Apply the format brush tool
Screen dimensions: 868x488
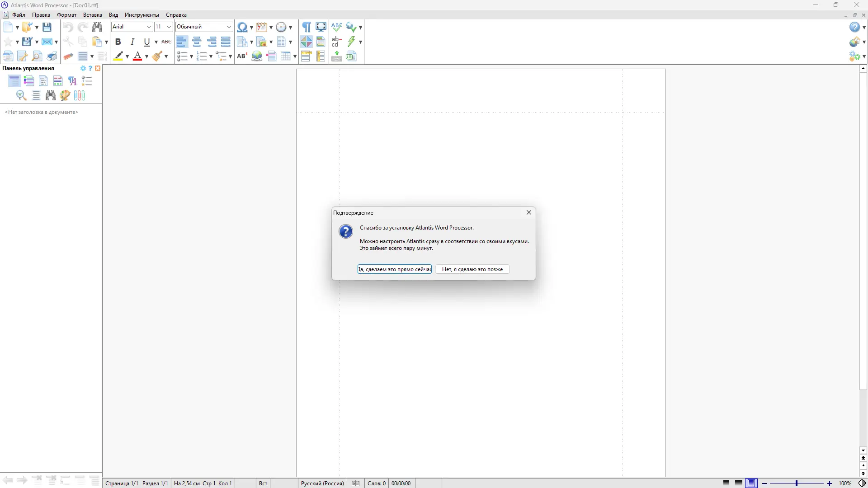coord(158,56)
